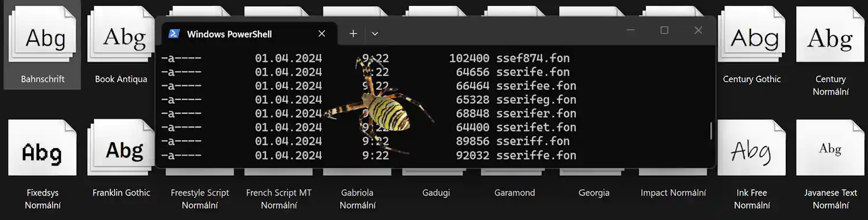Select the Freestyle Script Normální font label
Viewport: 868px width, 220px height.
click(200, 199)
